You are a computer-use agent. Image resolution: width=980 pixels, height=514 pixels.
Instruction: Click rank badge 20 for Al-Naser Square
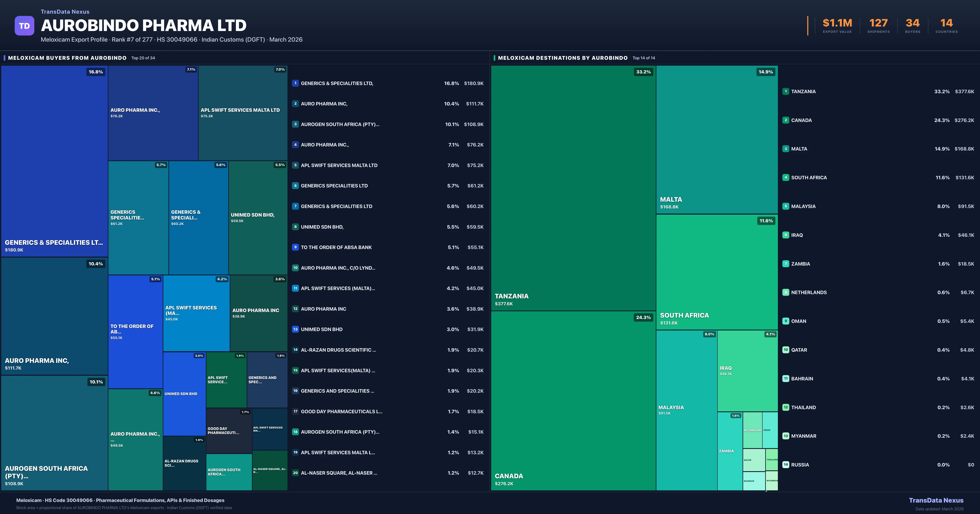[295, 473]
